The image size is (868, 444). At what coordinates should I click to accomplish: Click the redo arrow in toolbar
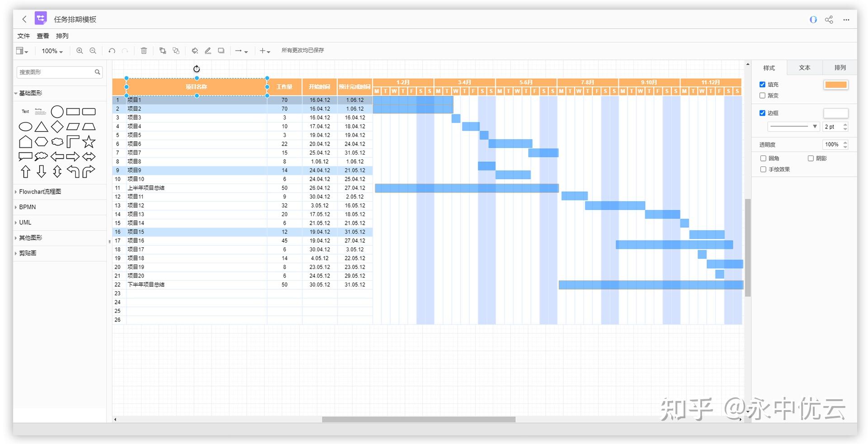[125, 51]
